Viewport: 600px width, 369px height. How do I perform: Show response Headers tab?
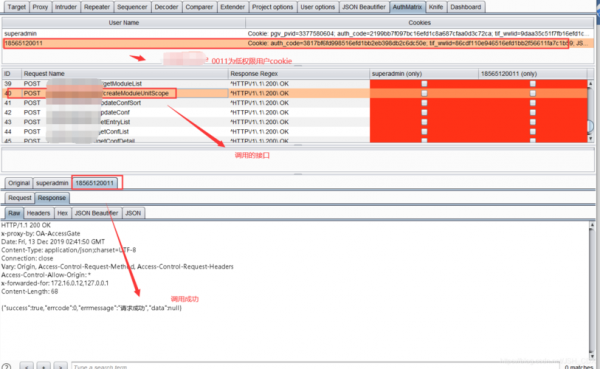tap(38, 213)
